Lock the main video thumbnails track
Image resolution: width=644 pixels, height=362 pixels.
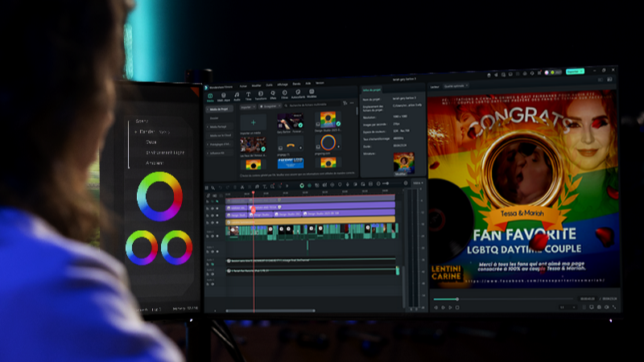[x=208, y=237]
